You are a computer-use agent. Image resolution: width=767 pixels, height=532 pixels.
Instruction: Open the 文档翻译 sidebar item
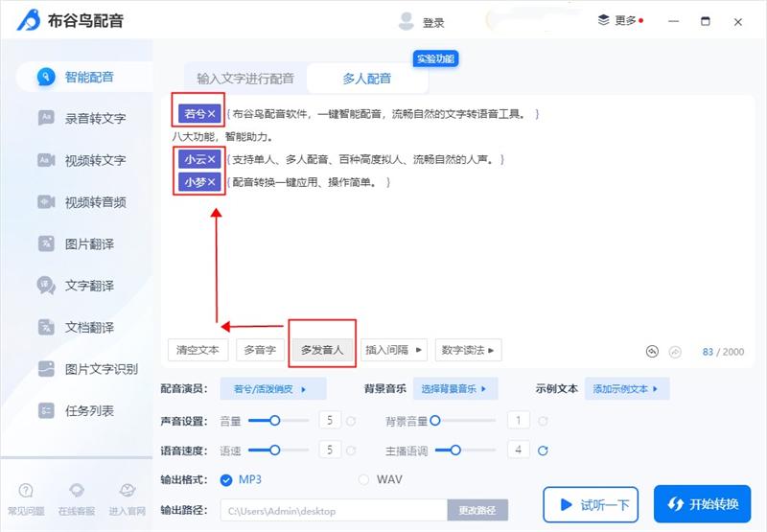pos(77,327)
